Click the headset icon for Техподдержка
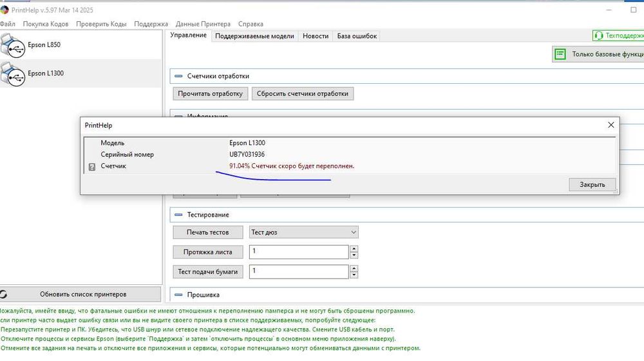The width and height of the screenshot is (644, 361). coord(599,35)
